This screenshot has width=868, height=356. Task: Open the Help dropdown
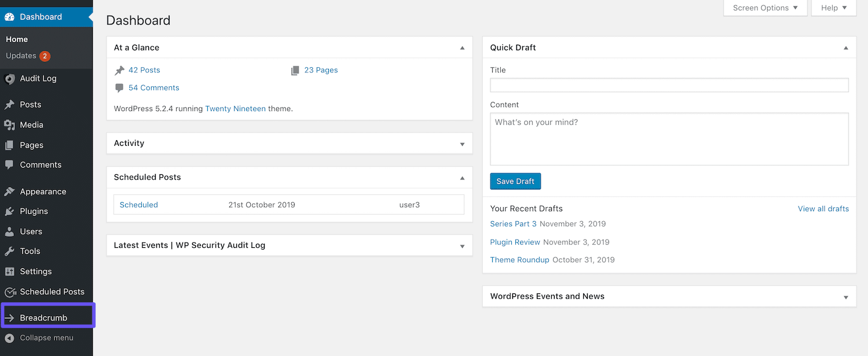pyautogui.click(x=833, y=8)
